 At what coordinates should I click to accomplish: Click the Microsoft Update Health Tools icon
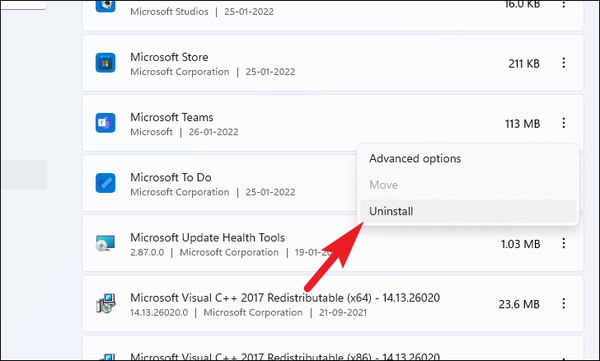(105, 243)
